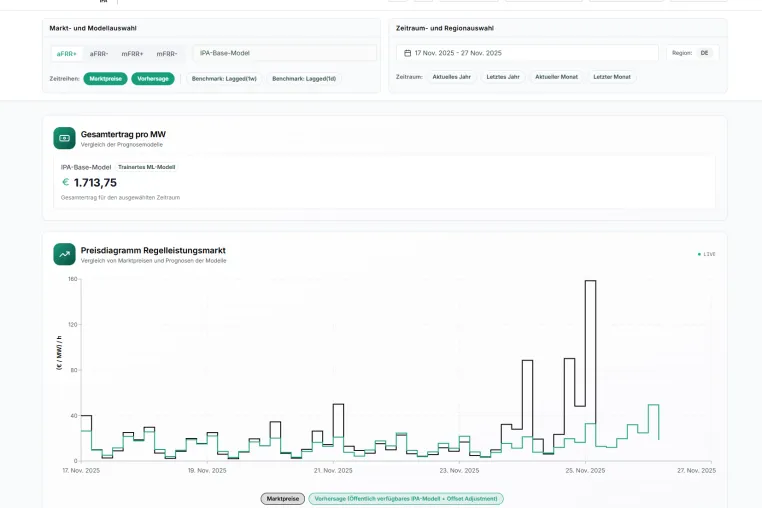Click the 17. Nov. 2025 axis label
The image size is (762, 508).
(81, 471)
